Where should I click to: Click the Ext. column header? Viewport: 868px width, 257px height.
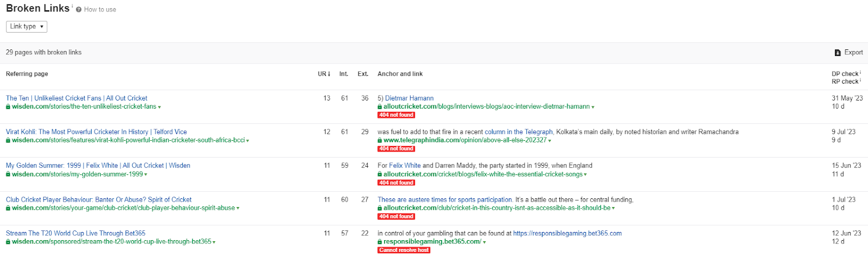coord(363,74)
